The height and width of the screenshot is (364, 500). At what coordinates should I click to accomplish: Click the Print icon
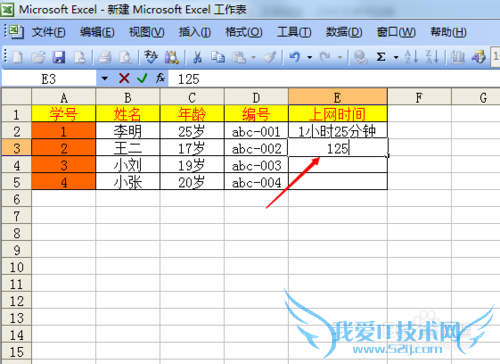(105, 58)
